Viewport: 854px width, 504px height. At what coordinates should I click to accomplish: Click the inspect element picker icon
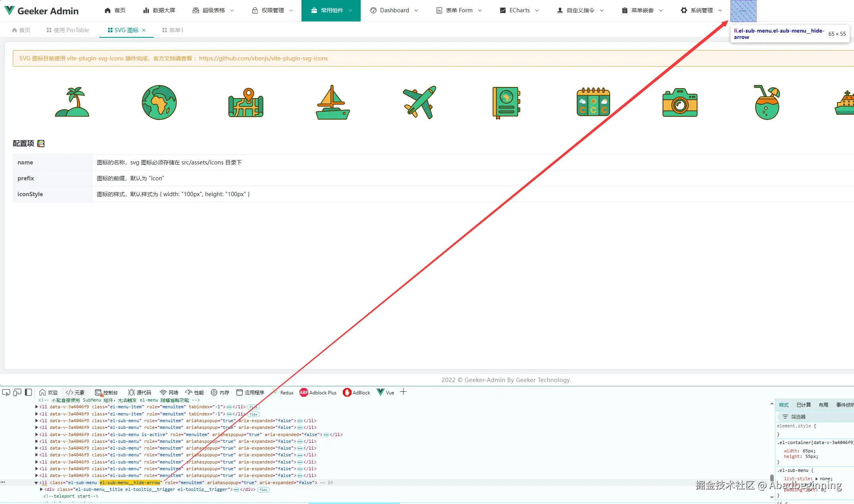6,392
